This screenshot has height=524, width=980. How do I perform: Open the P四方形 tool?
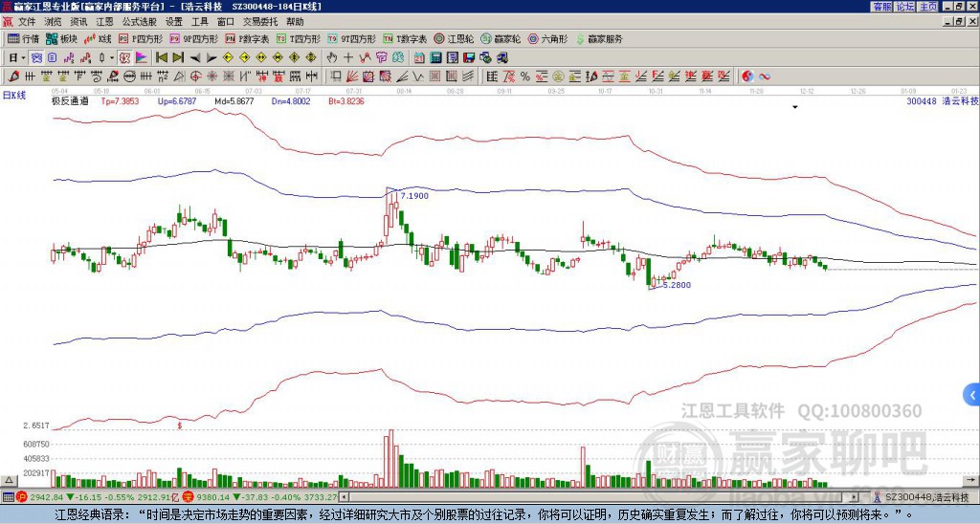(141, 38)
